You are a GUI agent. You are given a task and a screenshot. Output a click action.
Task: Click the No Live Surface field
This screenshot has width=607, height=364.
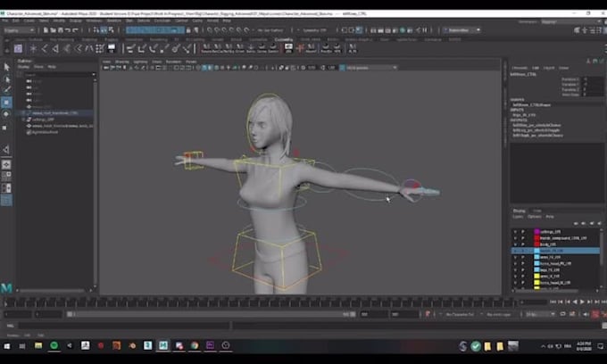pos(270,30)
